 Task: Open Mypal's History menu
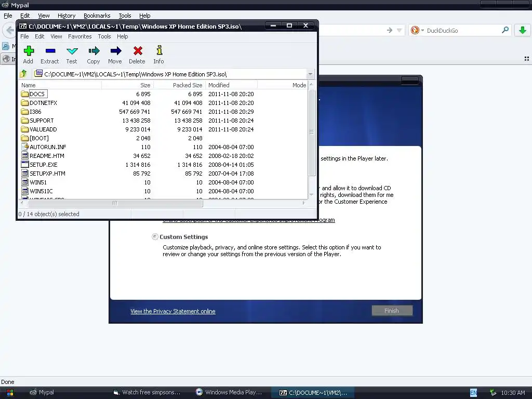tap(66, 16)
